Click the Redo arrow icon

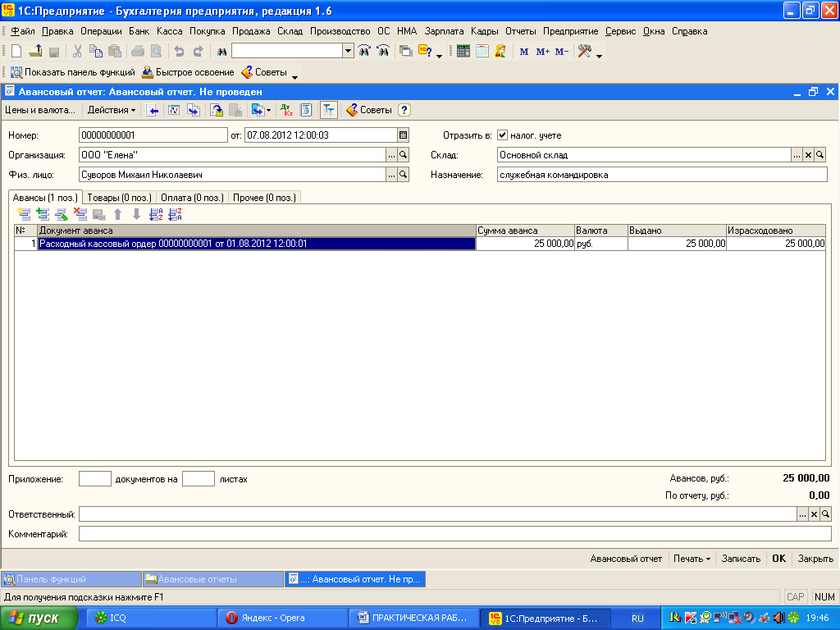point(199,51)
